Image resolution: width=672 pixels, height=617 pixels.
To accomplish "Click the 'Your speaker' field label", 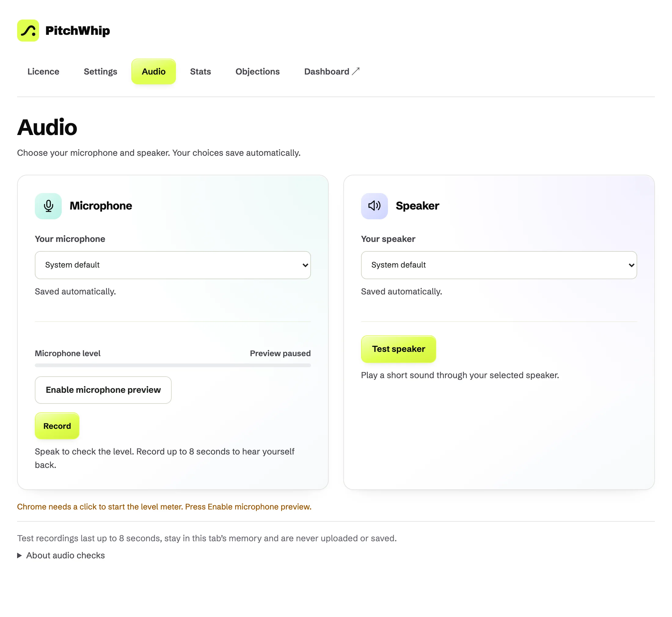I will (388, 239).
